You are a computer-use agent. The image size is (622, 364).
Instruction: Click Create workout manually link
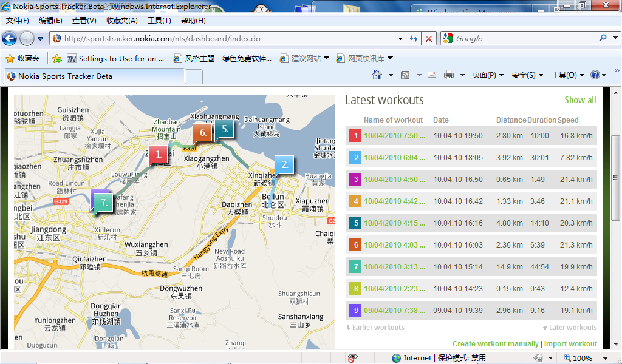click(x=496, y=344)
